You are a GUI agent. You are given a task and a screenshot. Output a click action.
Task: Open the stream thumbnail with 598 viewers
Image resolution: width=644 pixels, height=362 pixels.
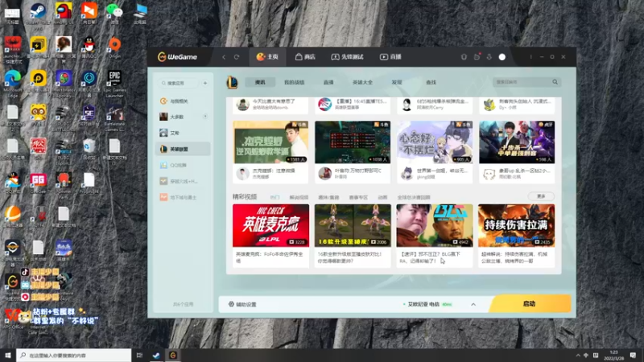tap(517, 142)
